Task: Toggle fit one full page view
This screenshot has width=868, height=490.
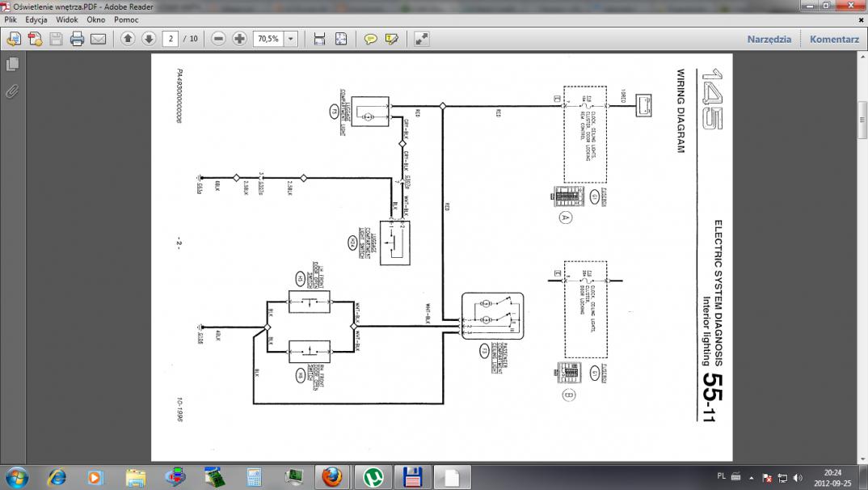Action: [340, 39]
